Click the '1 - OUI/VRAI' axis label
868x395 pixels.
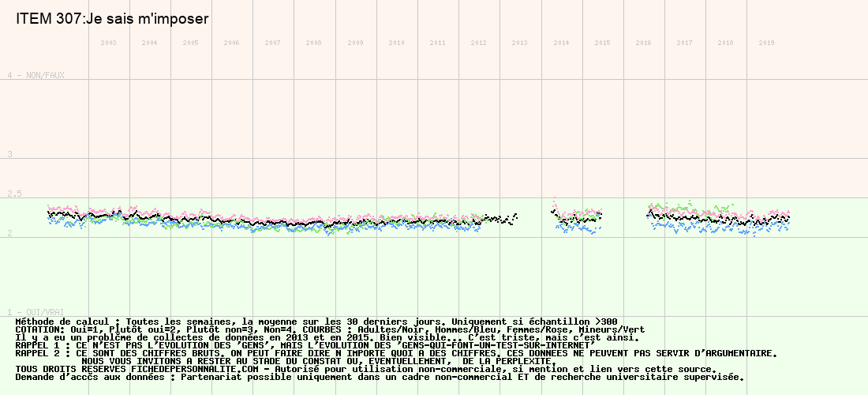click(36, 313)
